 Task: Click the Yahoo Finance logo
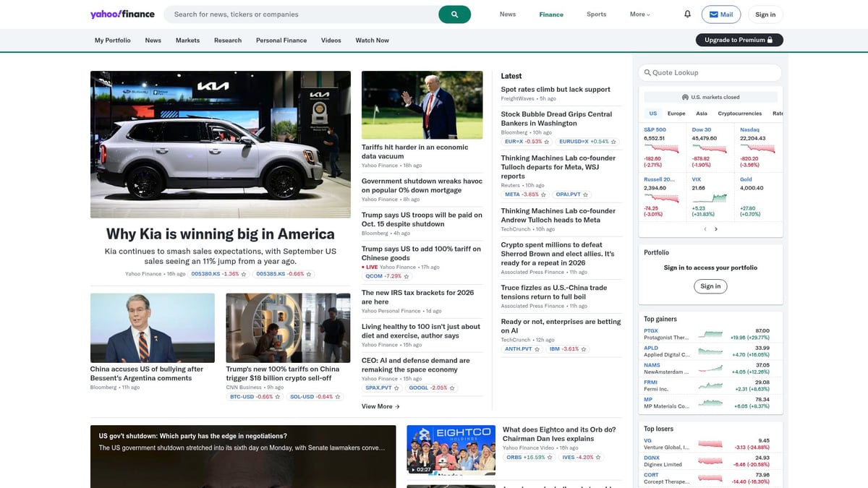pyautogui.click(x=122, y=14)
